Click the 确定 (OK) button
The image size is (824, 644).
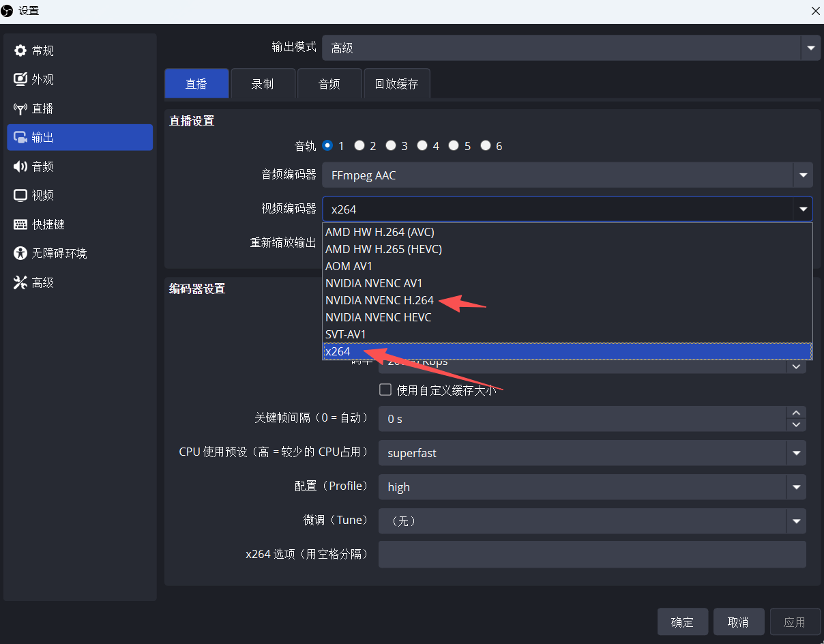pyautogui.click(x=682, y=622)
